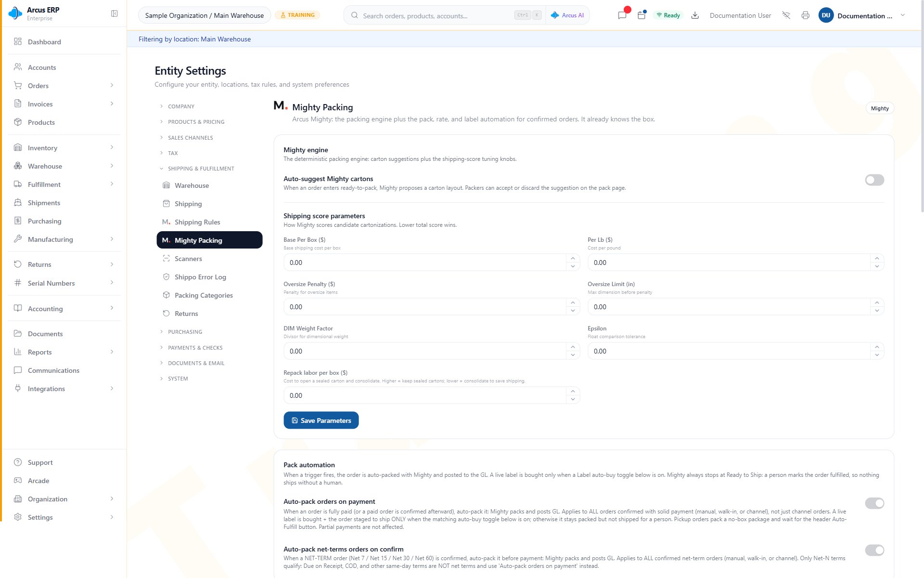Image resolution: width=924 pixels, height=578 pixels.
Task: Open the Shipping Rules settings page
Action: point(209,222)
